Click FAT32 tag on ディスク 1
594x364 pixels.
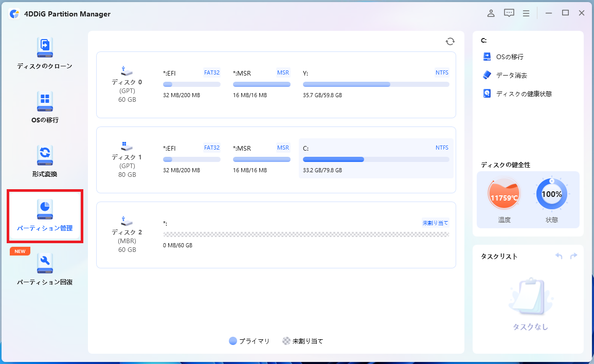pos(212,148)
